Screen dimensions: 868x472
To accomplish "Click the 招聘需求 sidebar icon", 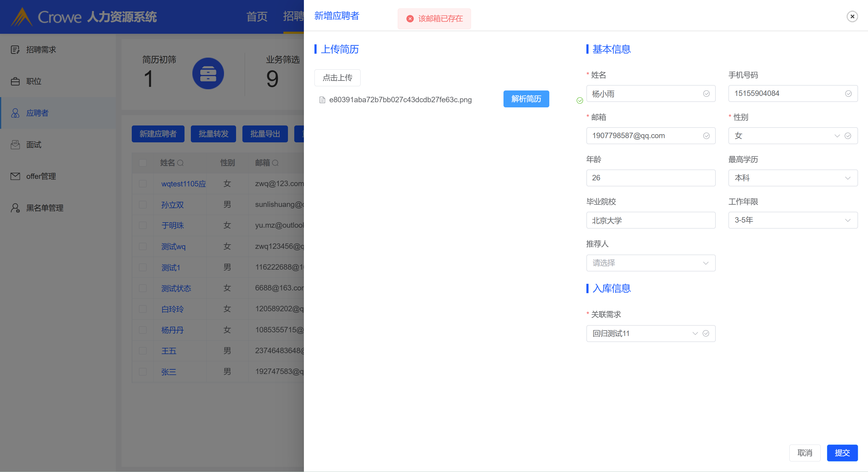I will tap(15, 49).
